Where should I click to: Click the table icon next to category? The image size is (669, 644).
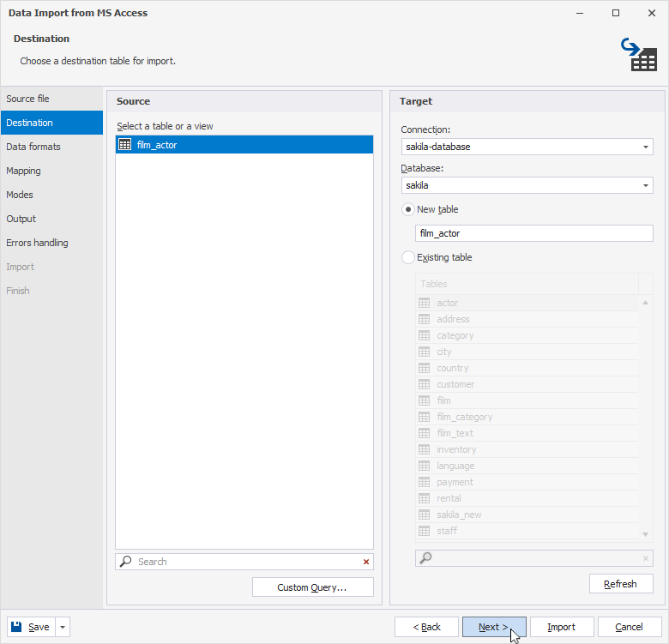point(424,335)
